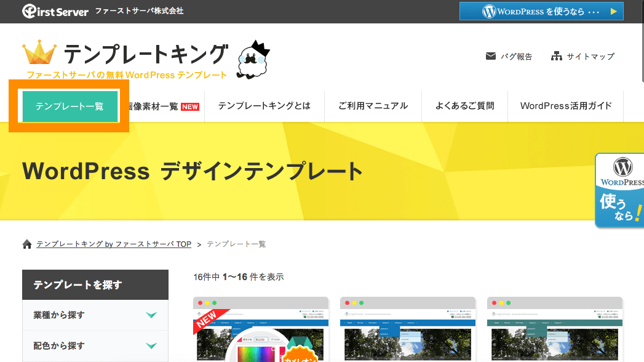Viewport: 644px width, 362px height.
Task: Open the テンプレートキングとは tab
Action: [x=264, y=106]
